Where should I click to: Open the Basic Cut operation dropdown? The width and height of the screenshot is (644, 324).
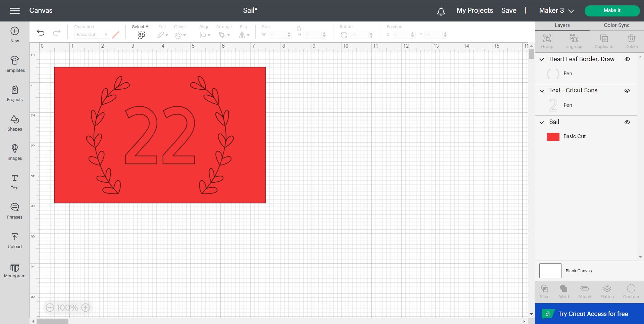click(x=91, y=34)
